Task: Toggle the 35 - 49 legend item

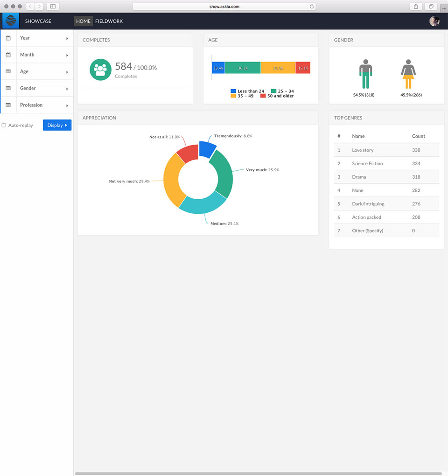Action: [242, 96]
